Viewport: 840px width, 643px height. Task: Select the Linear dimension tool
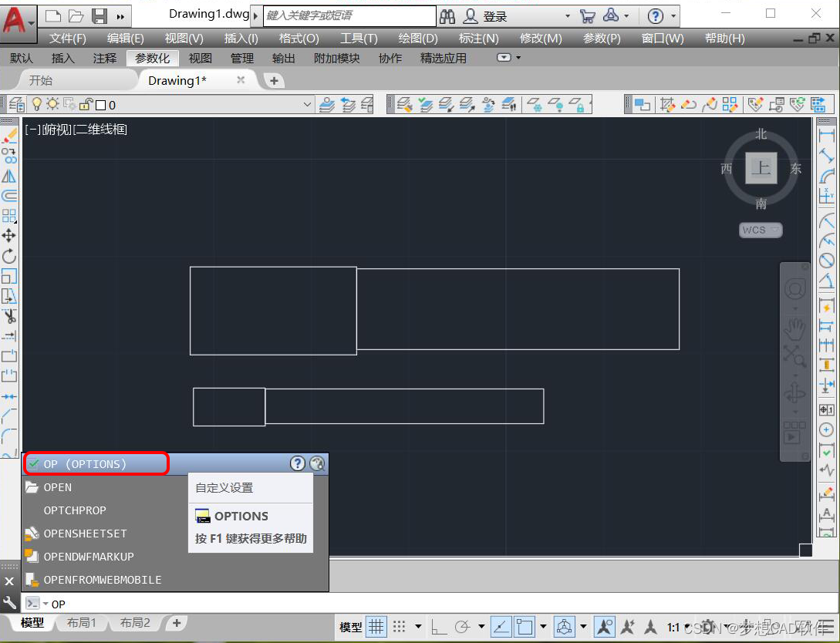[827, 136]
